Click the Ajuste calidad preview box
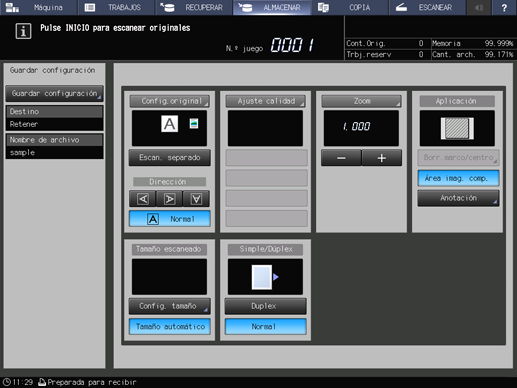 click(265, 128)
